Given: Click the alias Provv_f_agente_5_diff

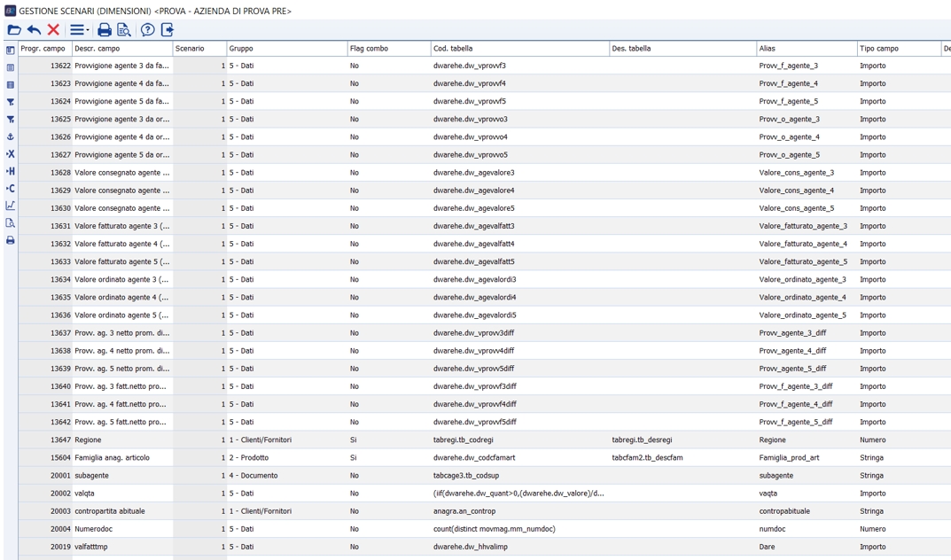Looking at the screenshot, I should [807, 422].
